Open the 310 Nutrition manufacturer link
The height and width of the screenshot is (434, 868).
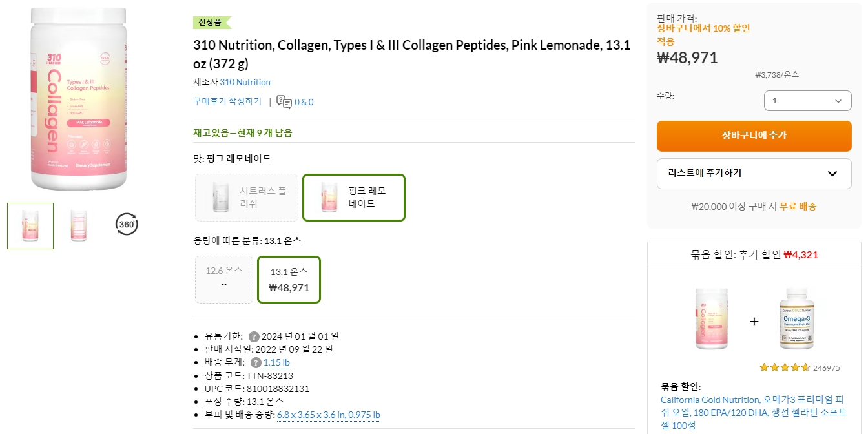tap(245, 82)
